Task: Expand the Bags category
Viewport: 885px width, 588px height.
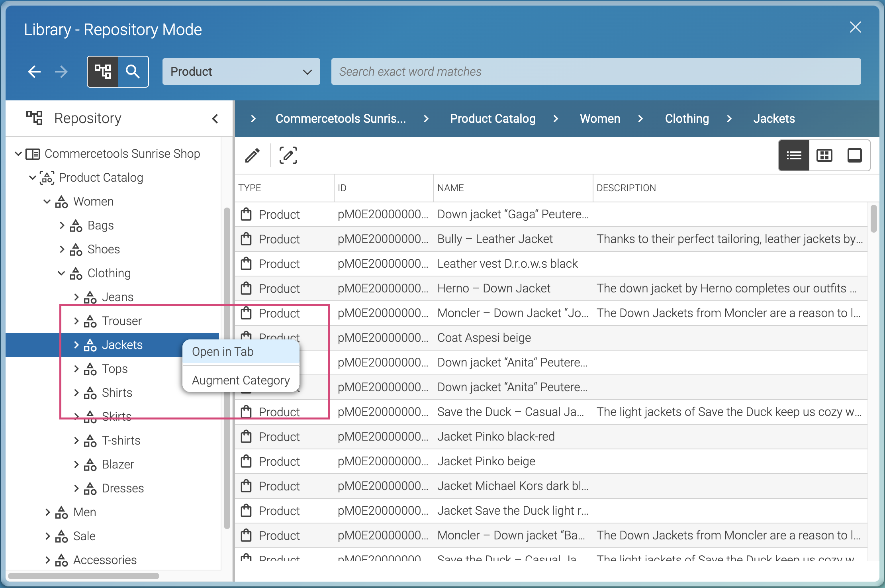Action: pyautogui.click(x=62, y=225)
